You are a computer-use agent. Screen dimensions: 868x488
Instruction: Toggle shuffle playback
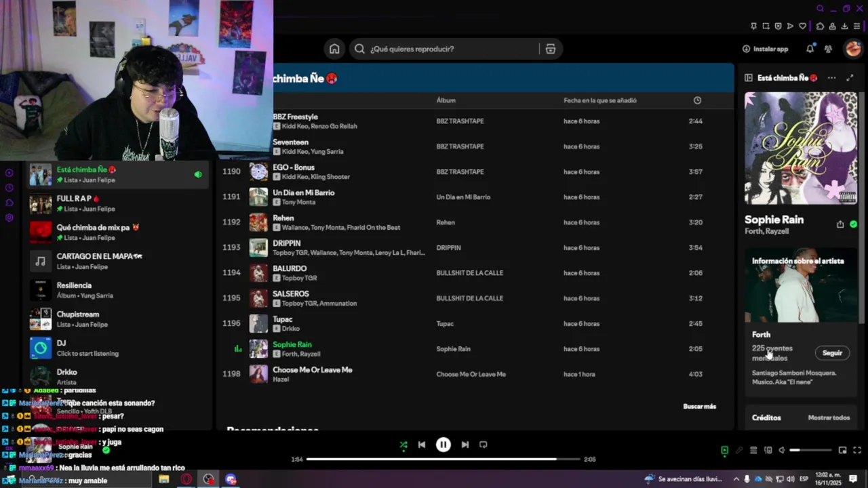pos(403,445)
